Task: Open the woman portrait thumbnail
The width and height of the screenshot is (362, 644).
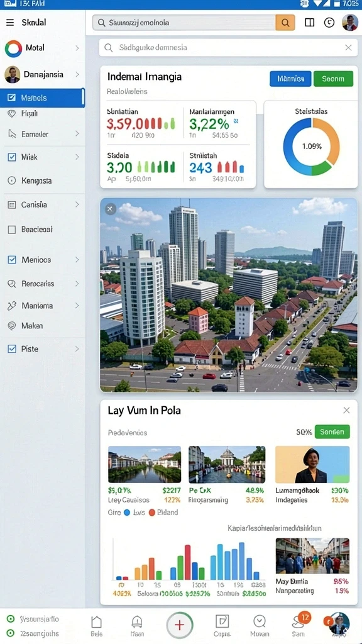Action: tap(312, 464)
